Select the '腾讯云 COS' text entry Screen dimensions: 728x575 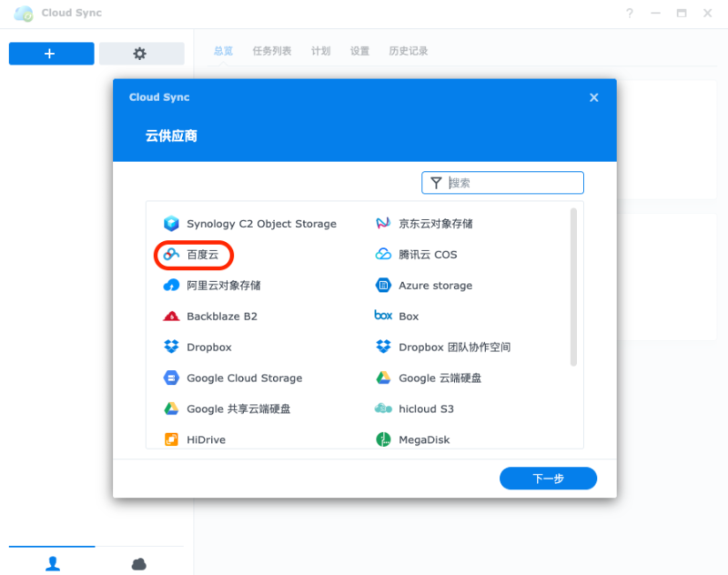pyautogui.click(x=428, y=255)
